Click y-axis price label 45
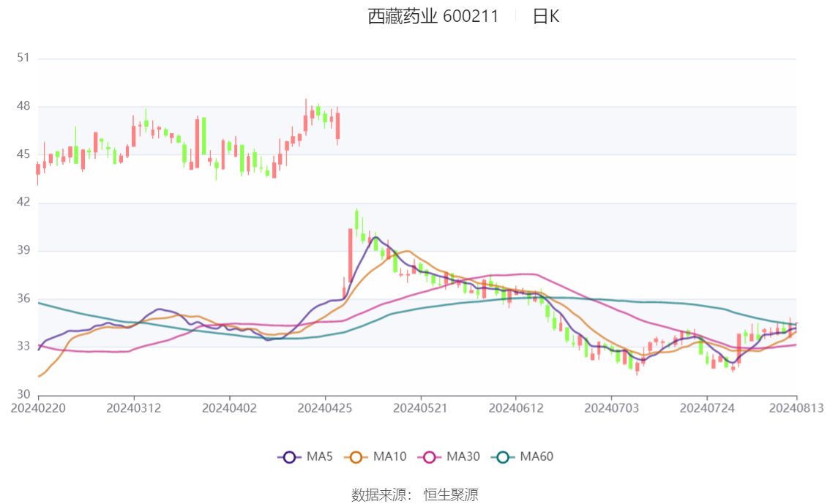The width and height of the screenshot is (830, 504). 23,154
